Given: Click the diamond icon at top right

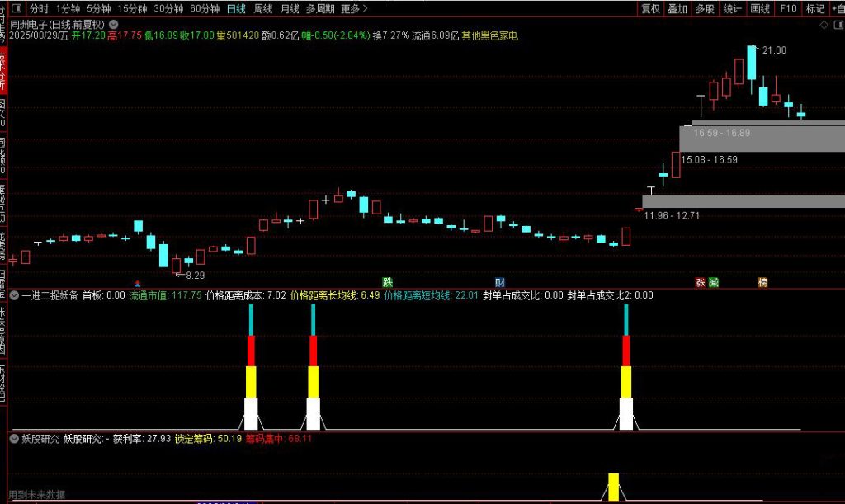Looking at the screenshot, I should [x=823, y=26].
